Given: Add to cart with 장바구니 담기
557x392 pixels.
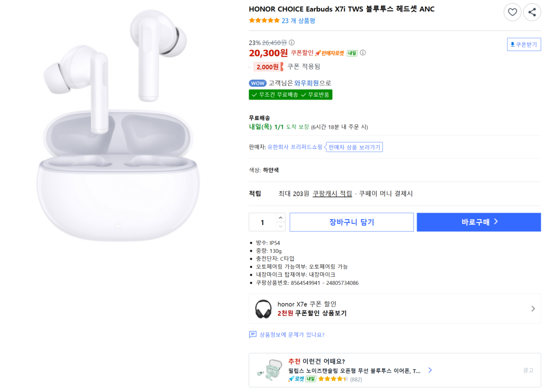Looking at the screenshot, I should [x=351, y=222].
